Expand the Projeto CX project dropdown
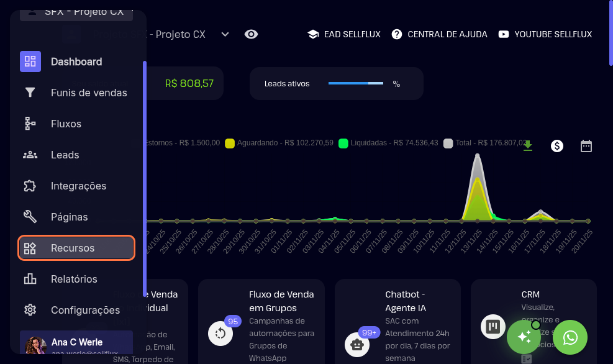The image size is (613, 364). tap(225, 34)
